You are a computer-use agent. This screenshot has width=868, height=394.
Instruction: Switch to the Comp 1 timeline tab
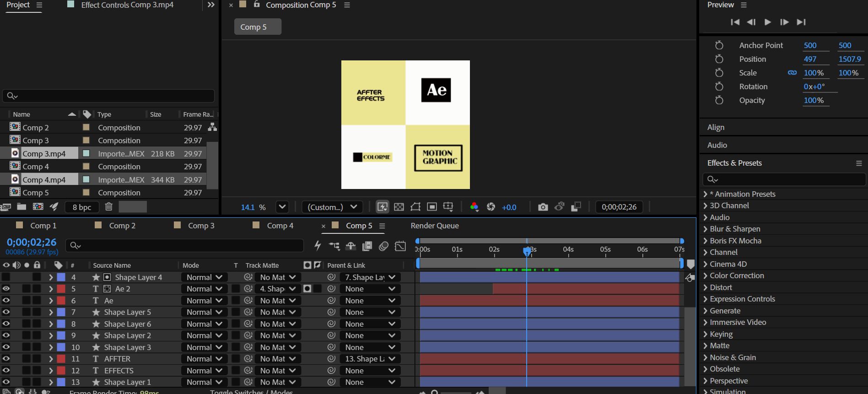point(43,226)
